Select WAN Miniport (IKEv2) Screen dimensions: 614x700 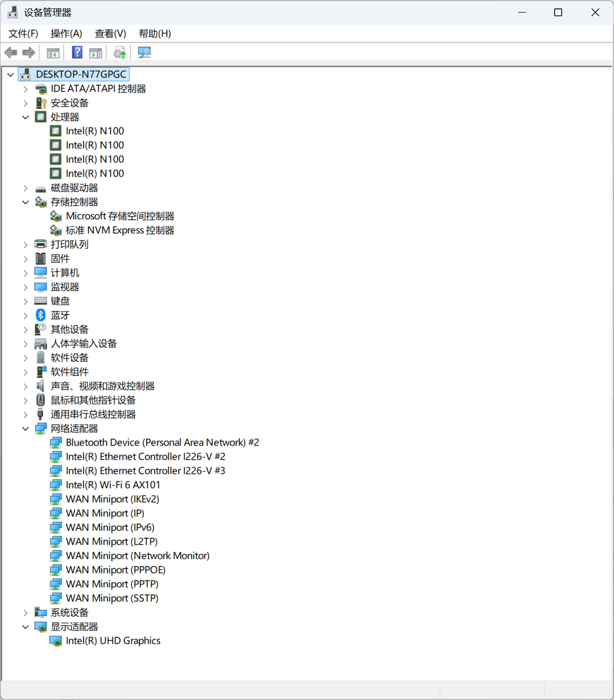click(x=112, y=499)
